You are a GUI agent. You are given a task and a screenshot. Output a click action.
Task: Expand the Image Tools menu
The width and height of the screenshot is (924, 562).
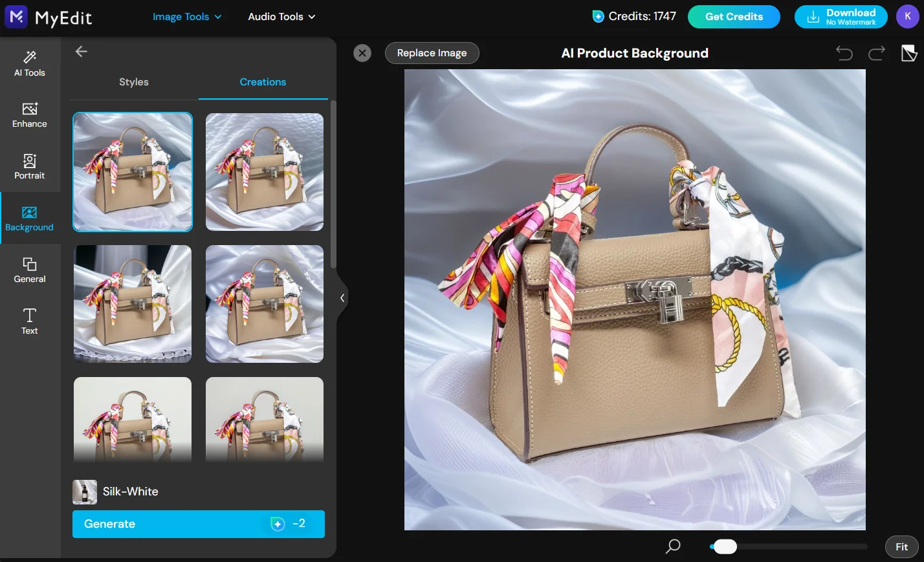tap(187, 16)
